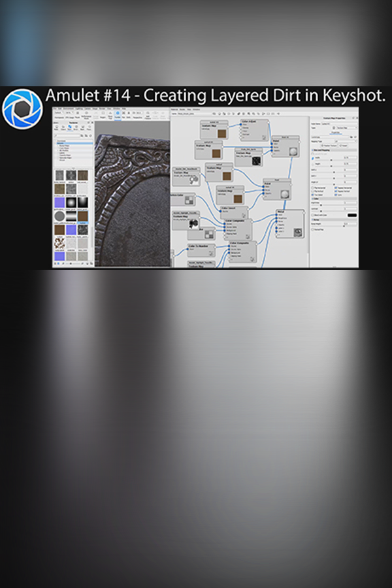The width and height of the screenshot is (392, 588).
Task: Select the brown-and-white splotchy texture thumbnail
Action: 59,243
